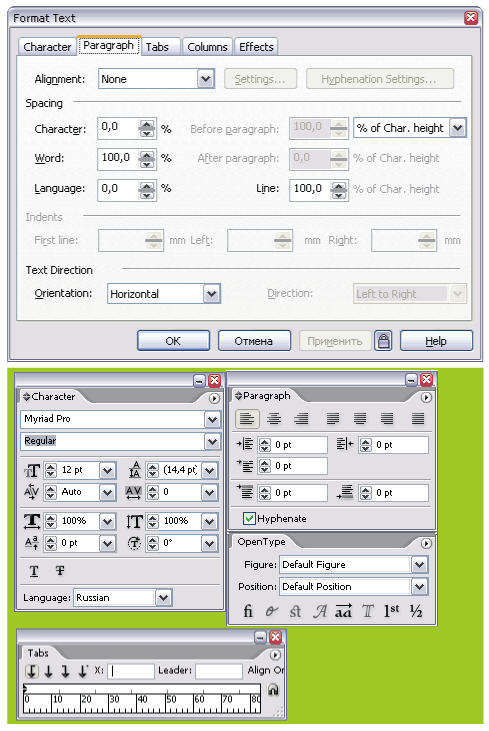Adjust the Line spacing spinner arrows
Screen dimensions: 489x731
coord(339,189)
